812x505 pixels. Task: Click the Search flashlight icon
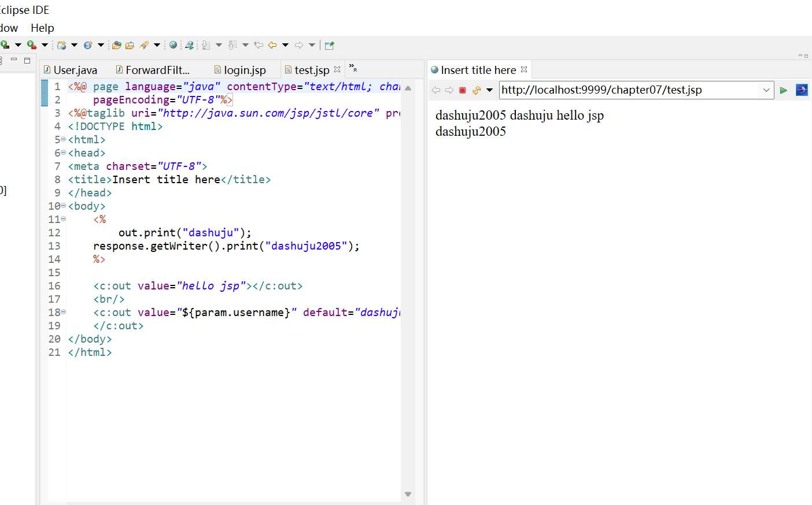pyautogui.click(x=144, y=45)
